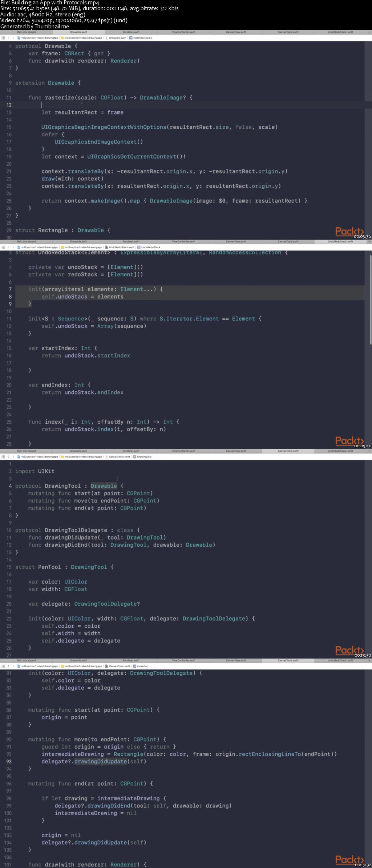Add a new tab in 00:09:10 frame
This screenshot has width=372, height=868.
(x=369, y=241)
